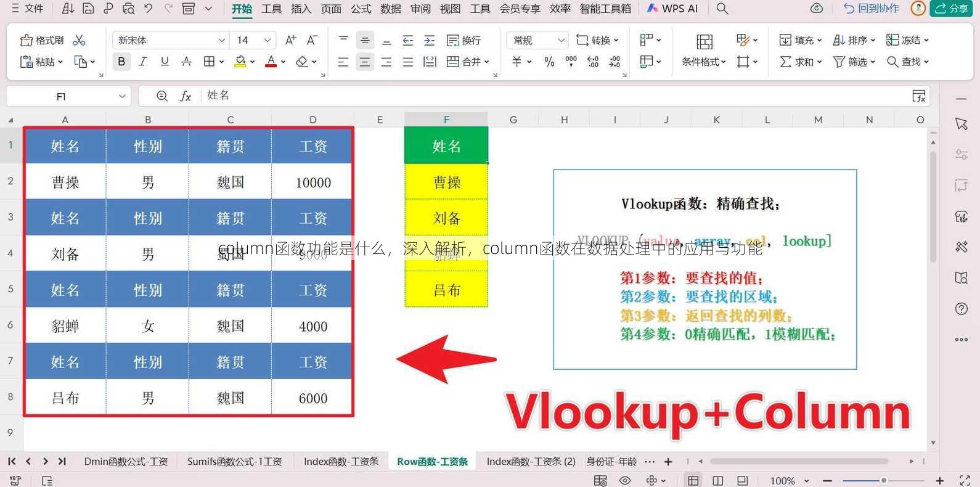Switch to the 插入 Insert tab
Viewport: 980px width, 487px height.
pos(301,9)
